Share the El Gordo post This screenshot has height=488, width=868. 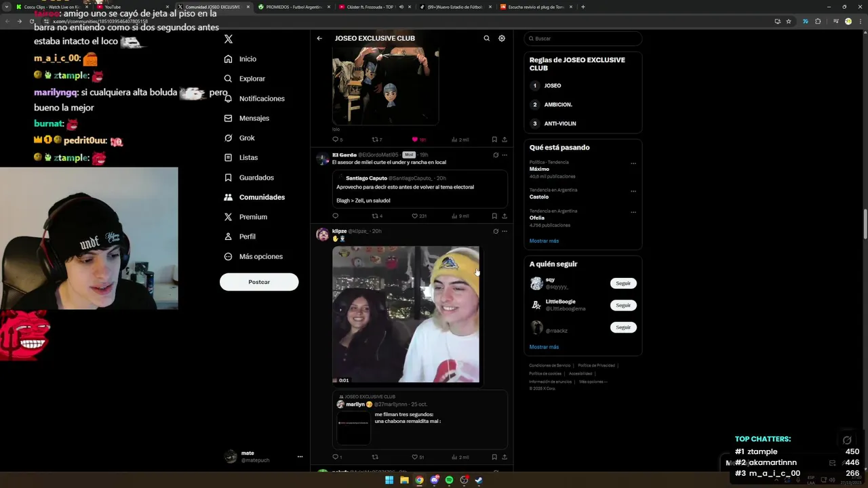tap(505, 216)
